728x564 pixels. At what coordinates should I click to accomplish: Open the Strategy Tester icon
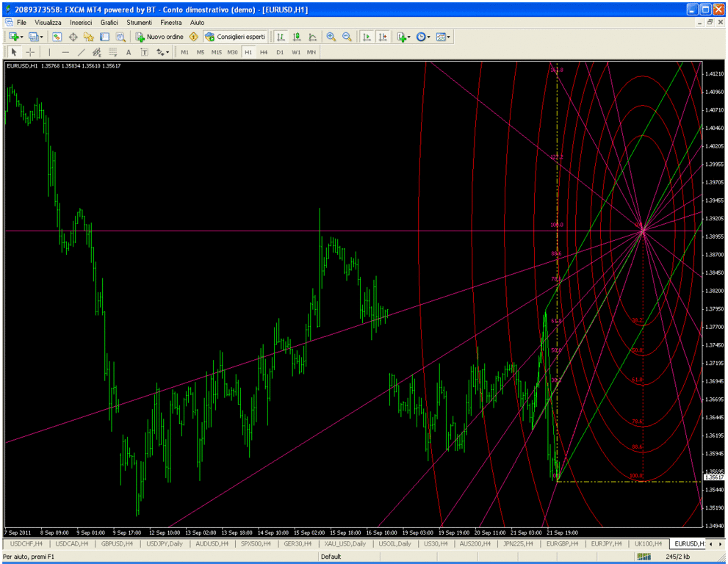click(120, 37)
